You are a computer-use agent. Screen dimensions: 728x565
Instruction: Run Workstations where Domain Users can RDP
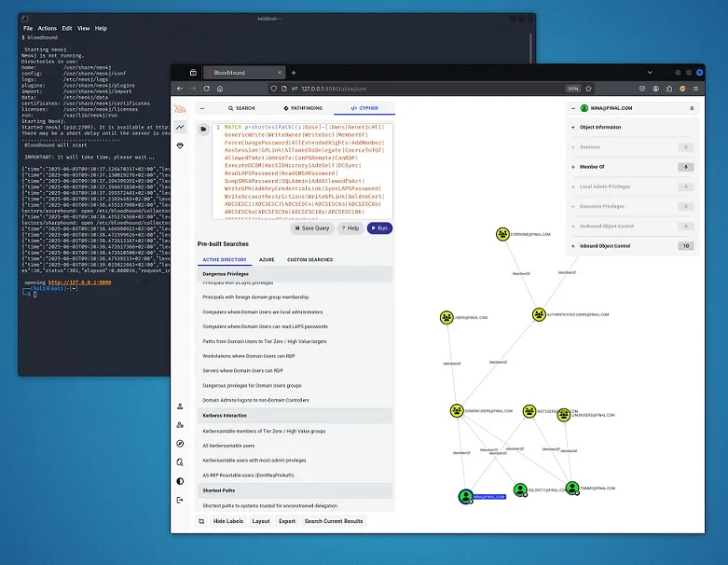click(249, 356)
